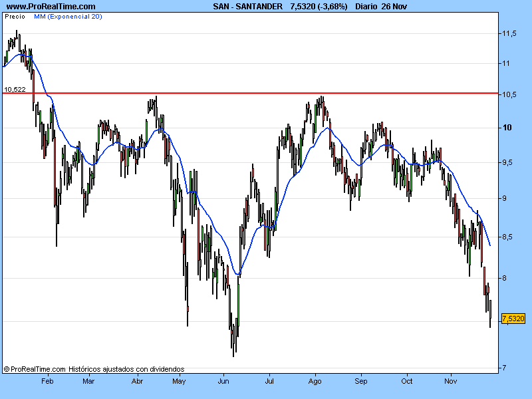Click the Mar month label on time axis
The height and width of the screenshot is (399, 532).
88,381
